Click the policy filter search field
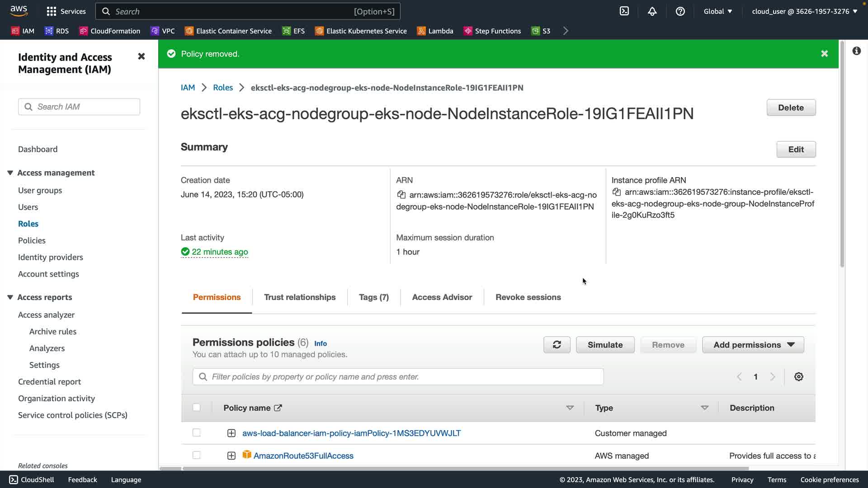Screen dimensions: 868x488 [398, 377]
